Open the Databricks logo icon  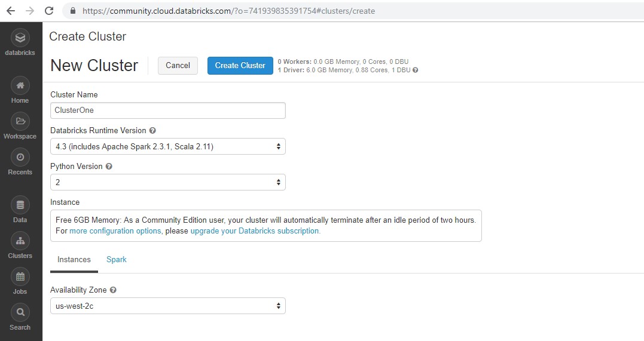(20, 38)
